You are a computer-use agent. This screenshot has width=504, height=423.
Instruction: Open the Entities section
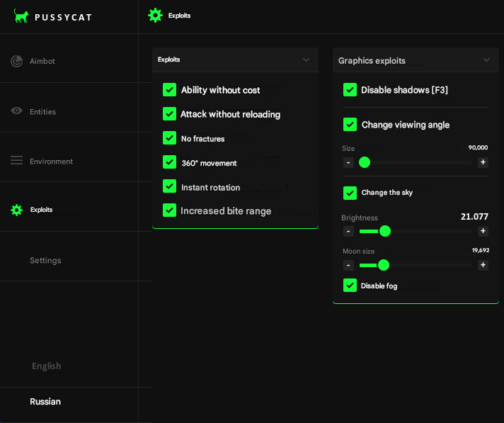click(x=69, y=108)
